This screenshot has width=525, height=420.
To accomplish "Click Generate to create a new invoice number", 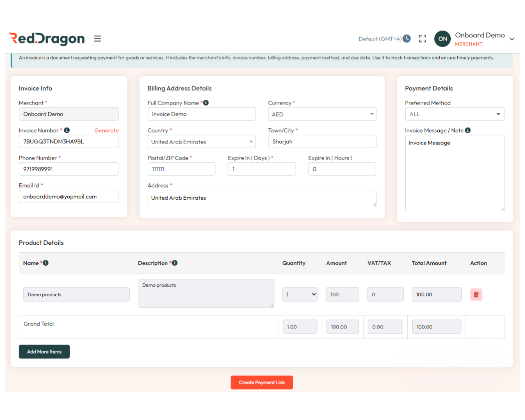I will [x=106, y=130].
